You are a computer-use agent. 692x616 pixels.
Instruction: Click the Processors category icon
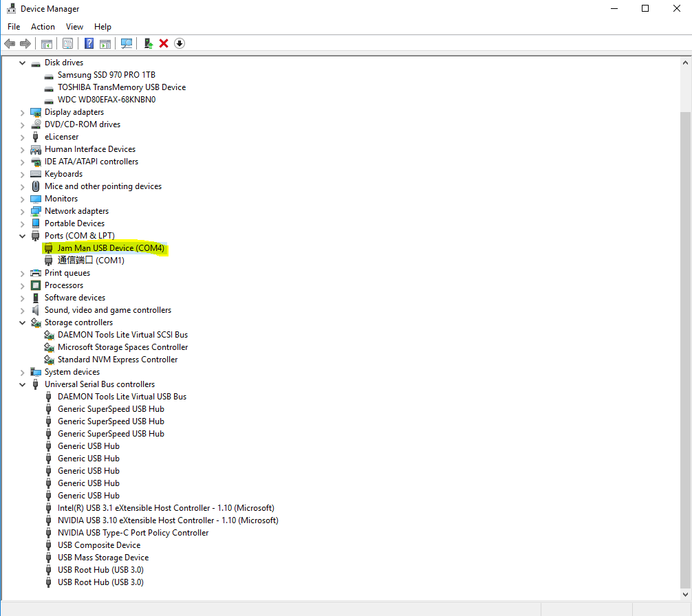36,285
